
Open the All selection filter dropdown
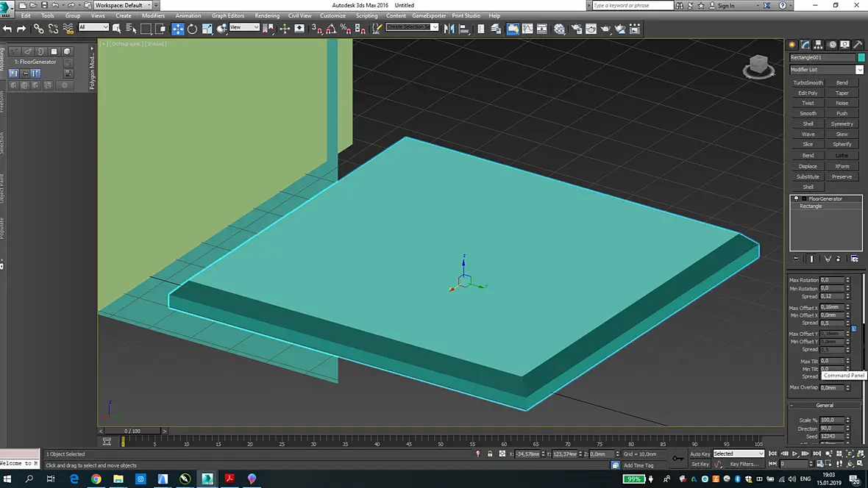pos(93,27)
